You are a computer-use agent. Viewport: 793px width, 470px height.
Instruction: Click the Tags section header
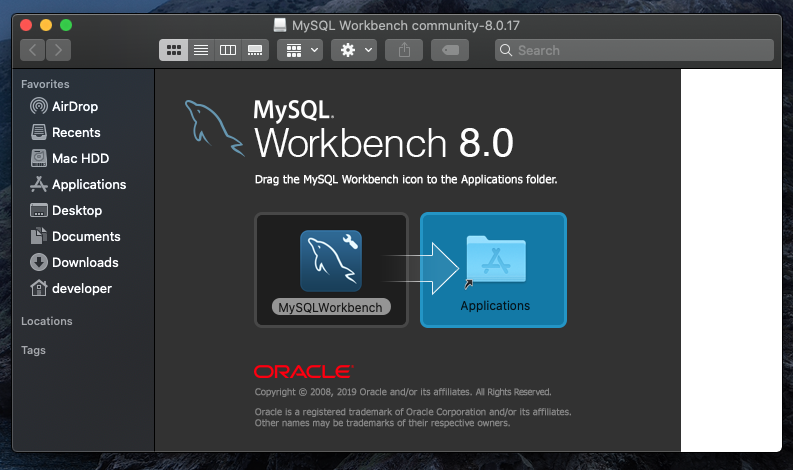pos(33,350)
